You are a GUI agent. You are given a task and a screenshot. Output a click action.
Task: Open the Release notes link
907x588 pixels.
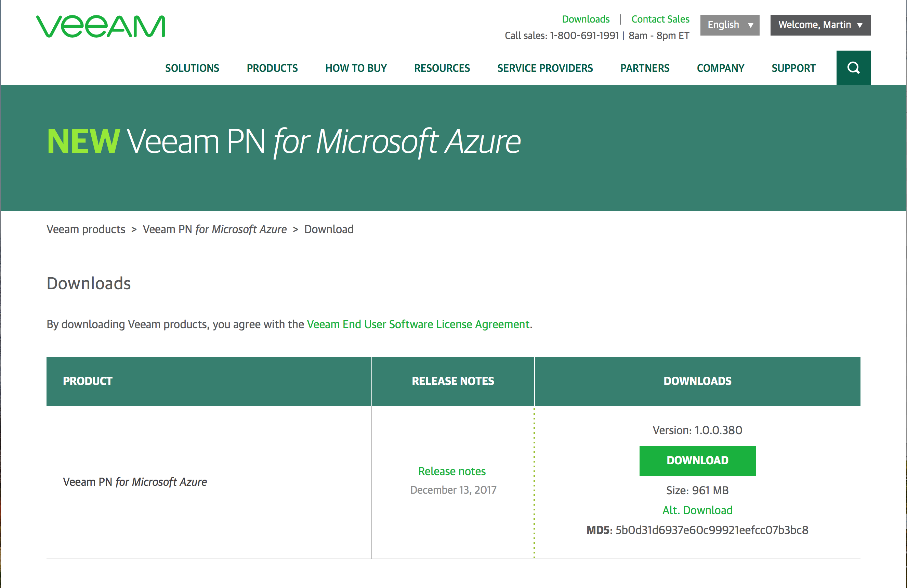click(x=452, y=471)
